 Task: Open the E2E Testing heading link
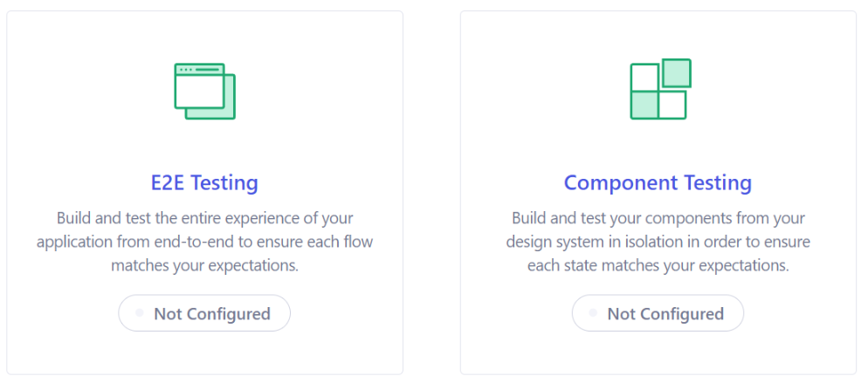pyautogui.click(x=204, y=183)
